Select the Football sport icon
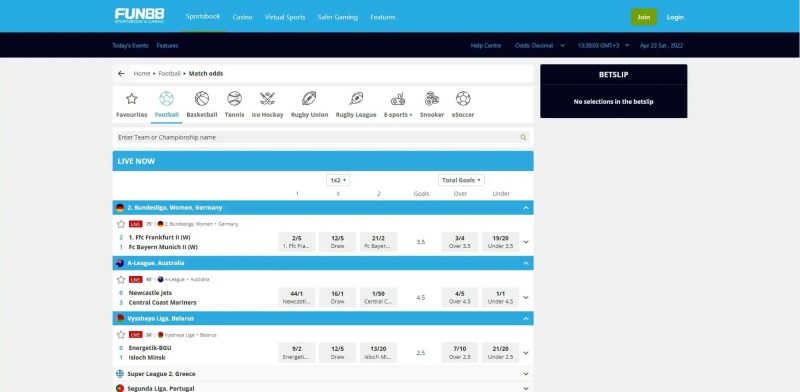Viewport: 800px width, 392px height. pyautogui.click(x=166, y=99)
